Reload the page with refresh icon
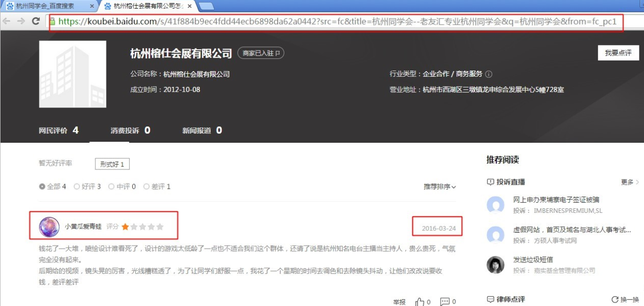The height and width of the screenshot is (306, 644). tap(36, 21)
